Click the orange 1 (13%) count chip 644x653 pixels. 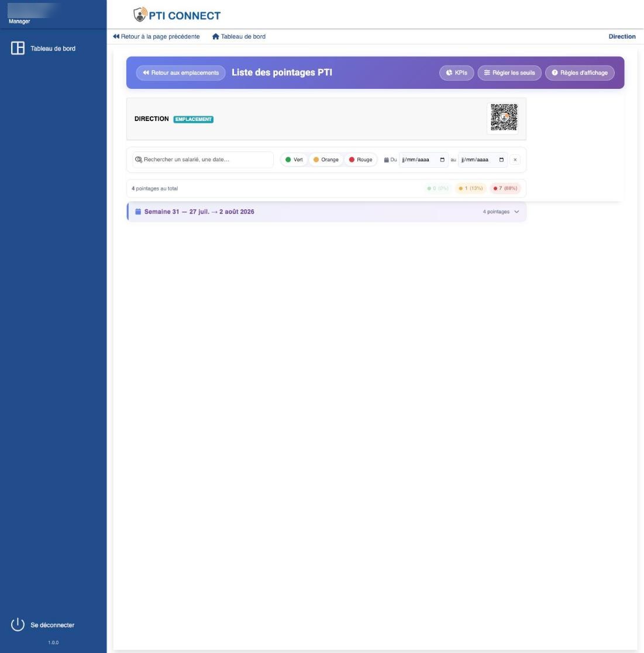[471, 188]
